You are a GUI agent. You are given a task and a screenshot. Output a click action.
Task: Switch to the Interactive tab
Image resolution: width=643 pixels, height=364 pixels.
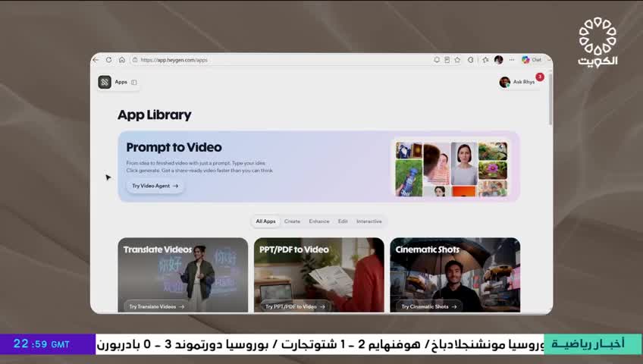coord(369,221)
